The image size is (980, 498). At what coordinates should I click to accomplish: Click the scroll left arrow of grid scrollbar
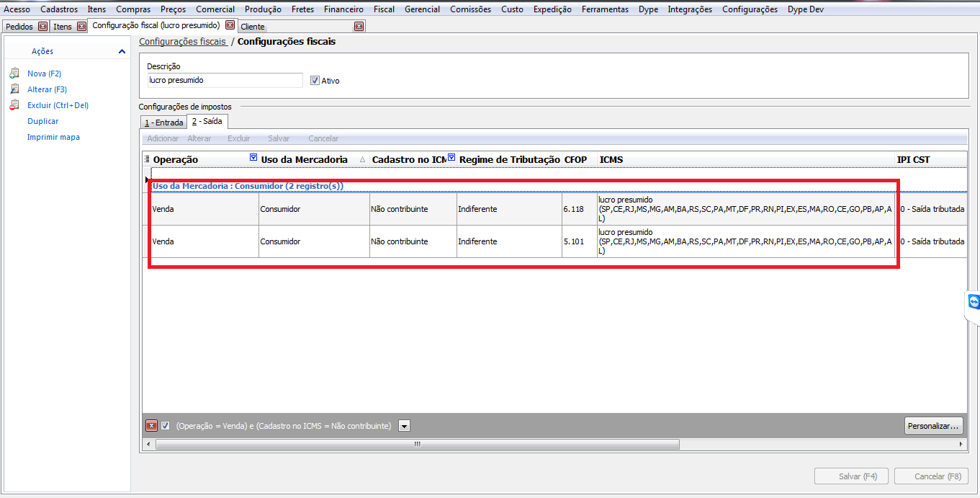pyautogui.click(x=148, y=445)
